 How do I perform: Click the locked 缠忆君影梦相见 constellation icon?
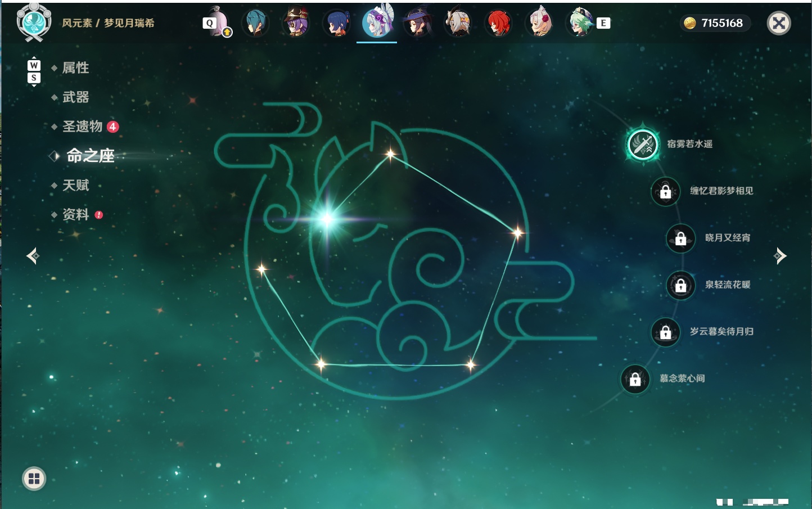click(666, 191)
